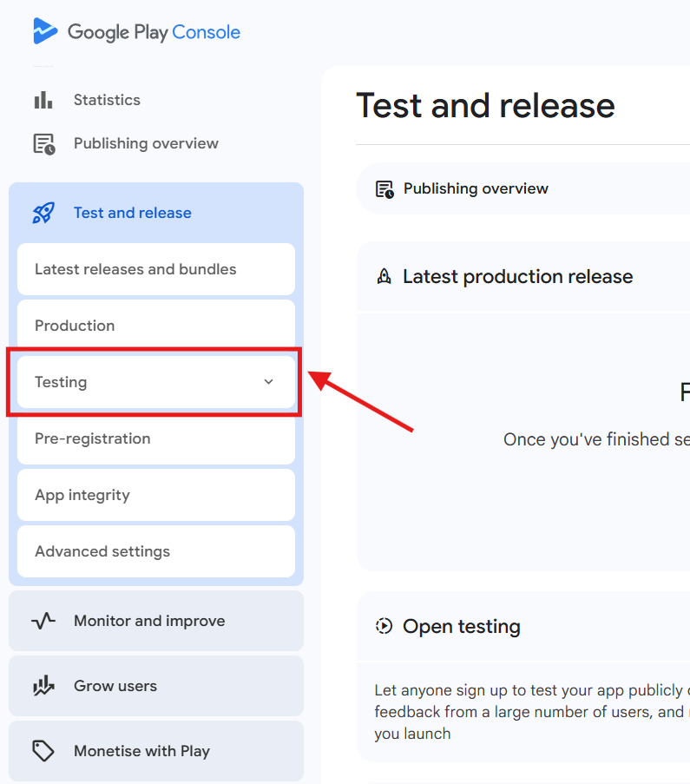The image size is (690, 784).
Task: Select Production in the sidebar
Action: (x=75, y=326)
